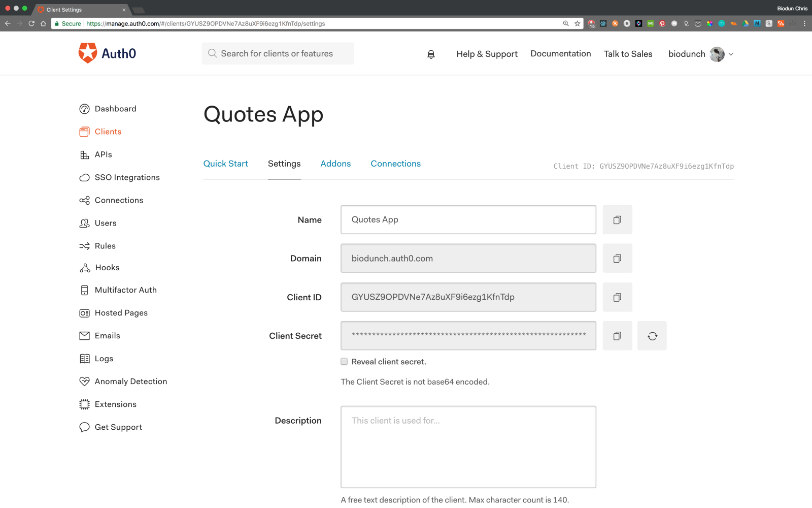Open Rules in the sidebar

point(97,246)
